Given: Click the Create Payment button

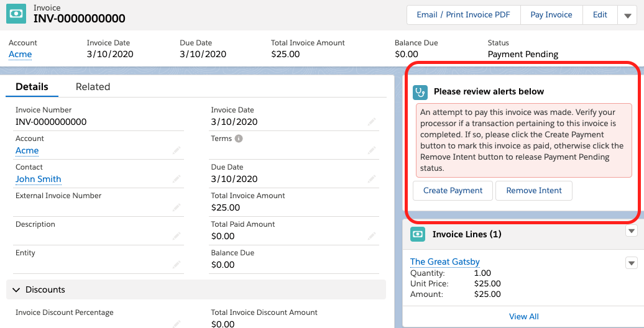Looking at the screenshot, I should coord(453,191).
